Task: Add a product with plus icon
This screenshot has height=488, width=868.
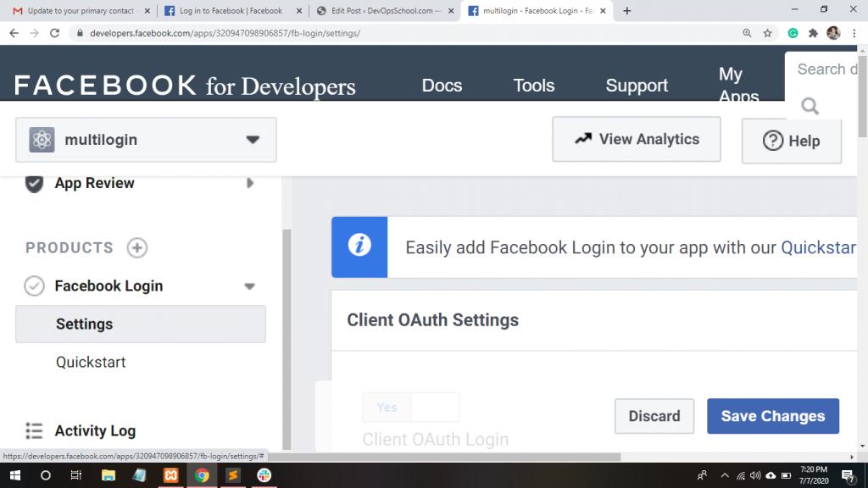Action: pyautogui.click(x=136, y=247)
